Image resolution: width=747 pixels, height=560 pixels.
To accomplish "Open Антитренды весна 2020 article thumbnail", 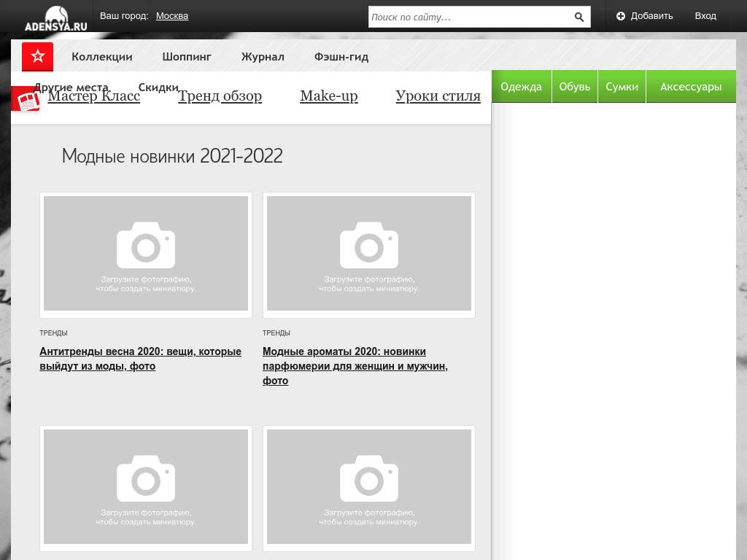I will (146, 254).
